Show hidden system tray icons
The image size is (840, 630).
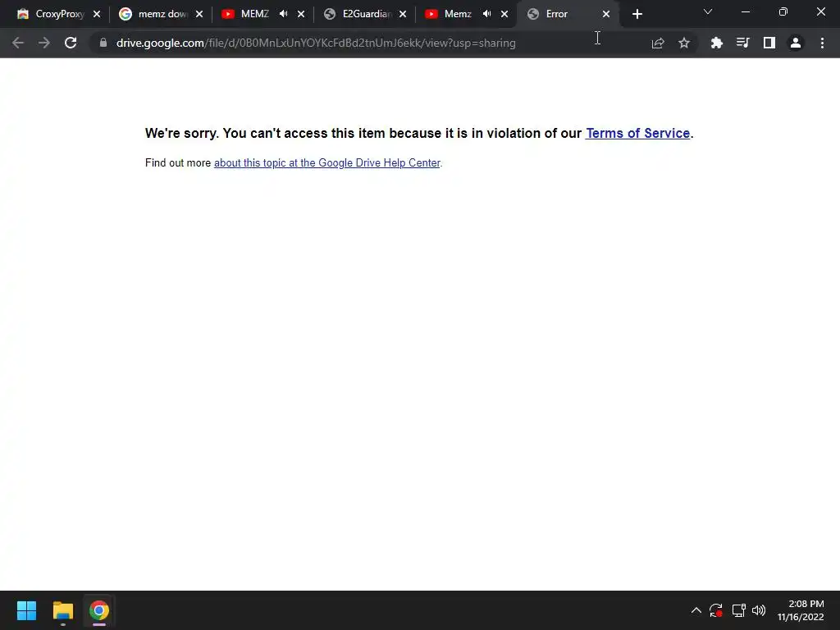click(x=696, y=610)
